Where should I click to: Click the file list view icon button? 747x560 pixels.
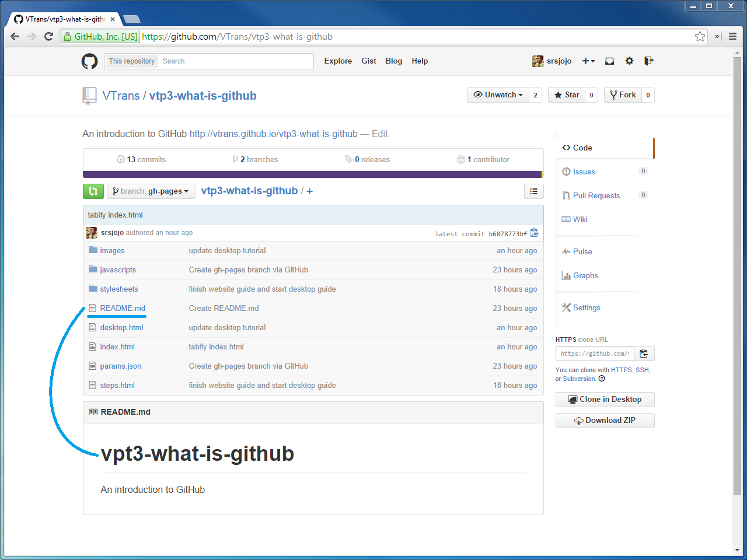tap(533, 191)
